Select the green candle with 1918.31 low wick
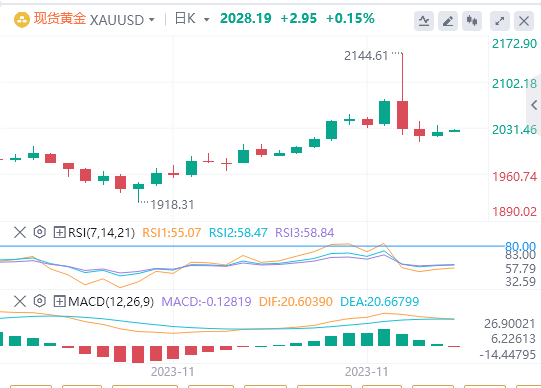This screenshot has width=541, height=388. tap(138, 187)
